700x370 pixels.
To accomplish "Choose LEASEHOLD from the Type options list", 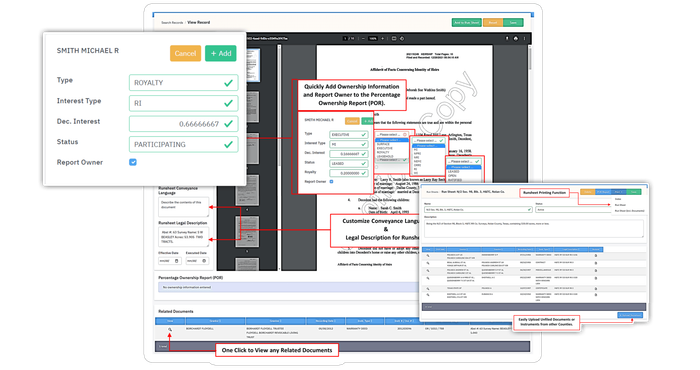I will click(x=385, y=156).
